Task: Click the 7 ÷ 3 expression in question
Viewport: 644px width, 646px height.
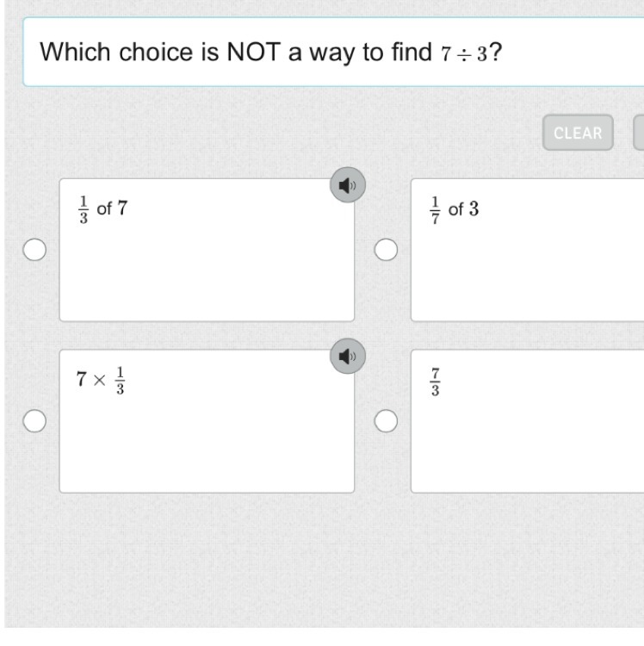Action: (x=463, y=53)
